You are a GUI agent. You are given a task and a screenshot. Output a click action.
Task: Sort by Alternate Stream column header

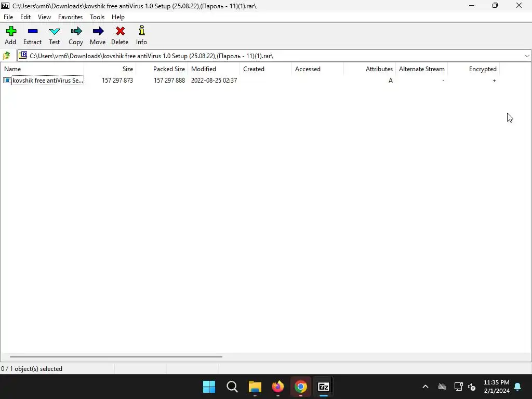(421, 69)
